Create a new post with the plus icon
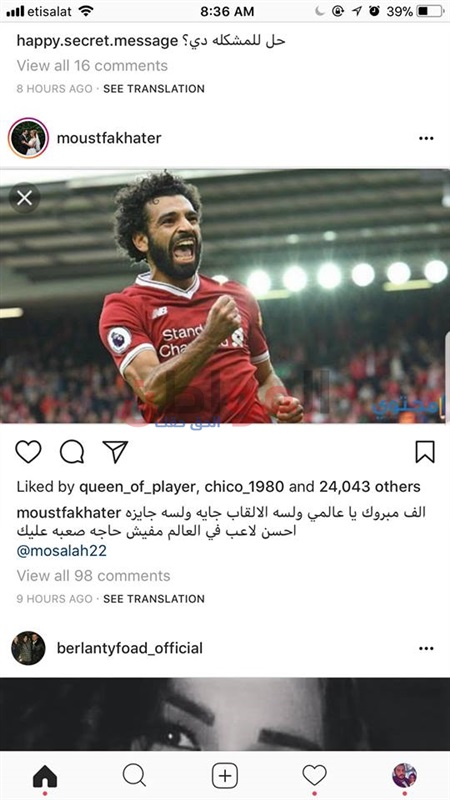 tap(225, 776)
